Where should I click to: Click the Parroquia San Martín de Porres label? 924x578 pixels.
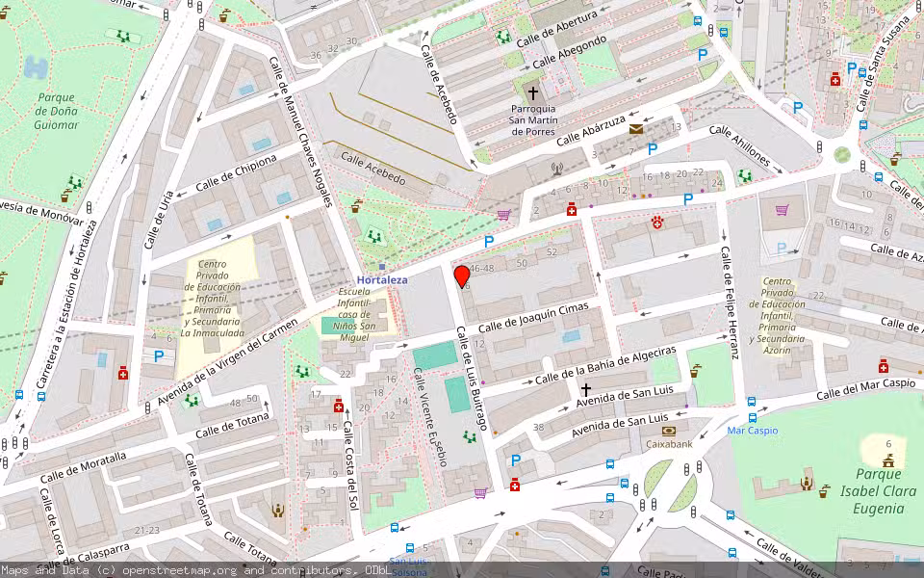533,120
